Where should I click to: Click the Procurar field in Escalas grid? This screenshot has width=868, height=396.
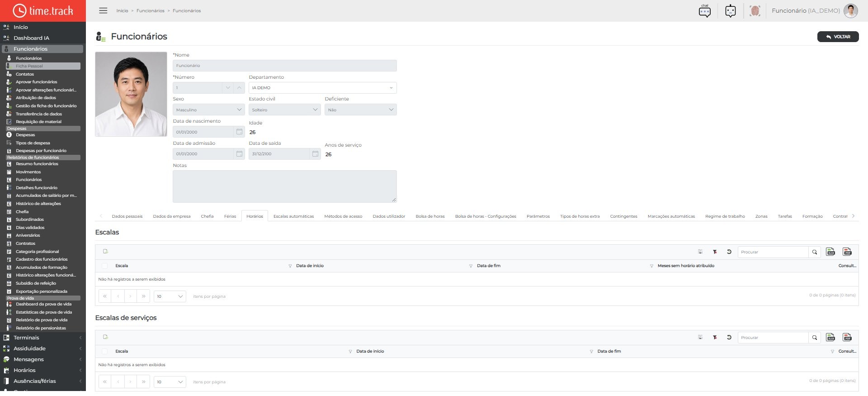[773, 252]
